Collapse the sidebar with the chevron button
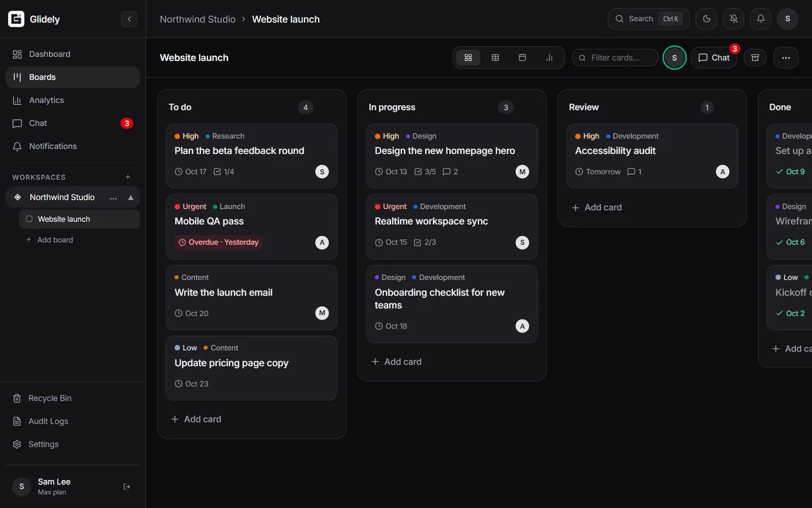 (129, 19)
